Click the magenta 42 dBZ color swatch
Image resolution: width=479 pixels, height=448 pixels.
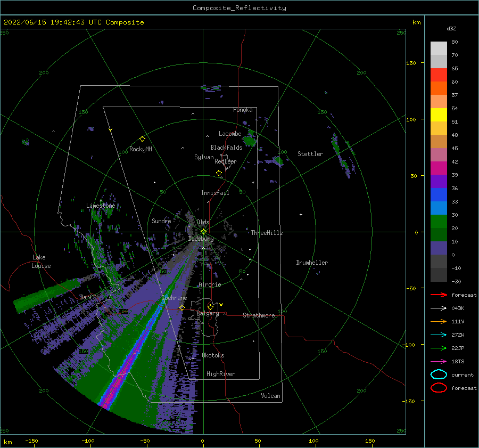coord(439,168)
